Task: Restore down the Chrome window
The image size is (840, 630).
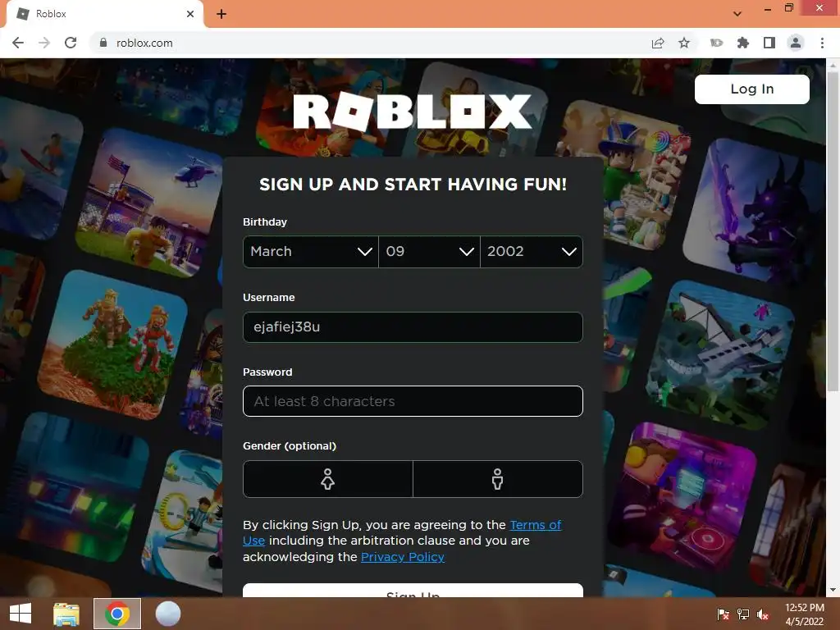Action: click(x=788, y=8)
